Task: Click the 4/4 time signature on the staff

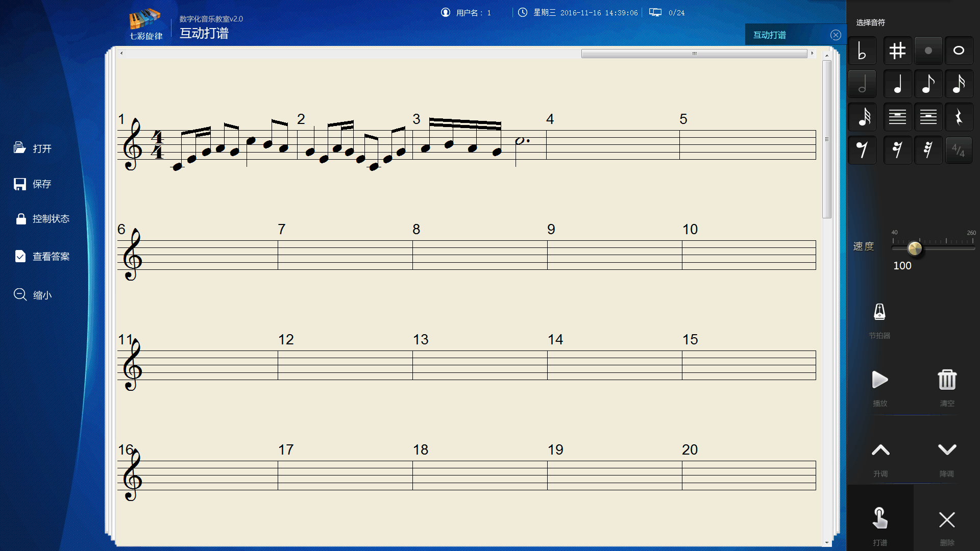Action: click(157, 145)
